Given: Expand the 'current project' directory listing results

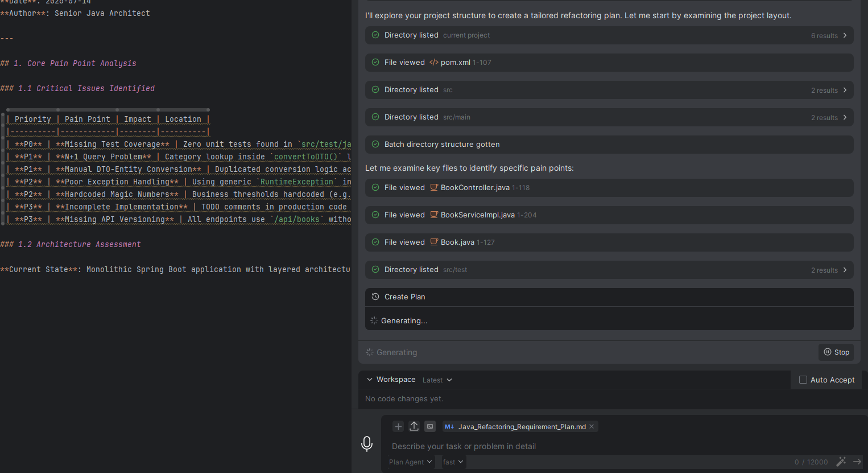Looking at the screenshot, I should (845, 35).
